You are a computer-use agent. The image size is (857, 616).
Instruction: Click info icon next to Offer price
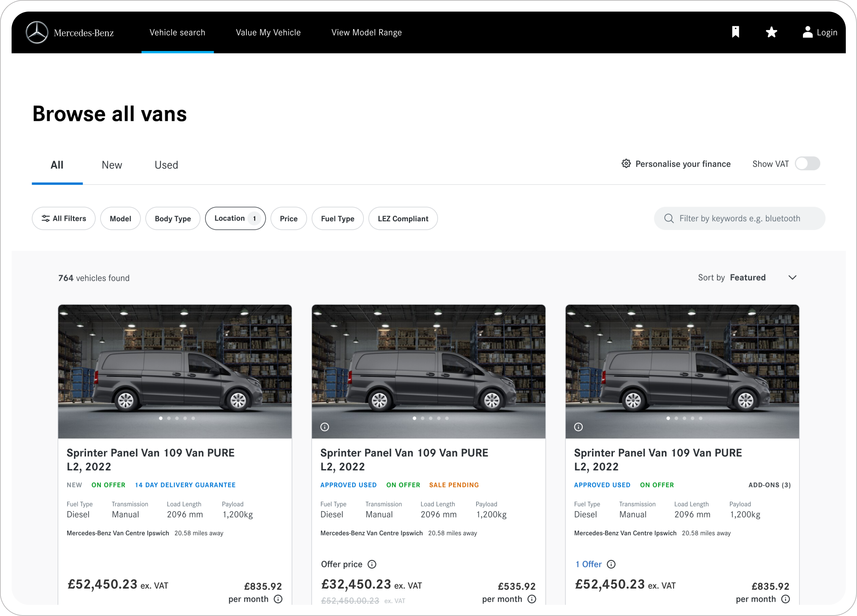[x=372, y=564]
